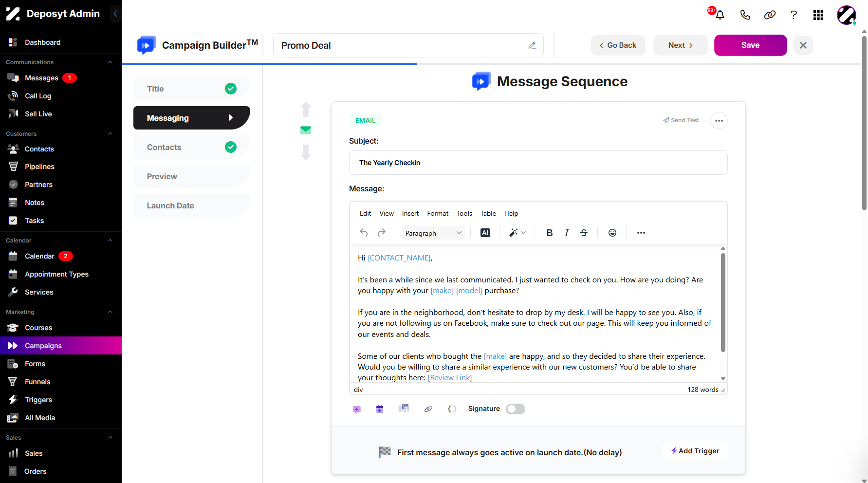The height and width of the screenshot is (483, 868).
Task: Open the notifications bell
Action: click(x=720, y=15)
